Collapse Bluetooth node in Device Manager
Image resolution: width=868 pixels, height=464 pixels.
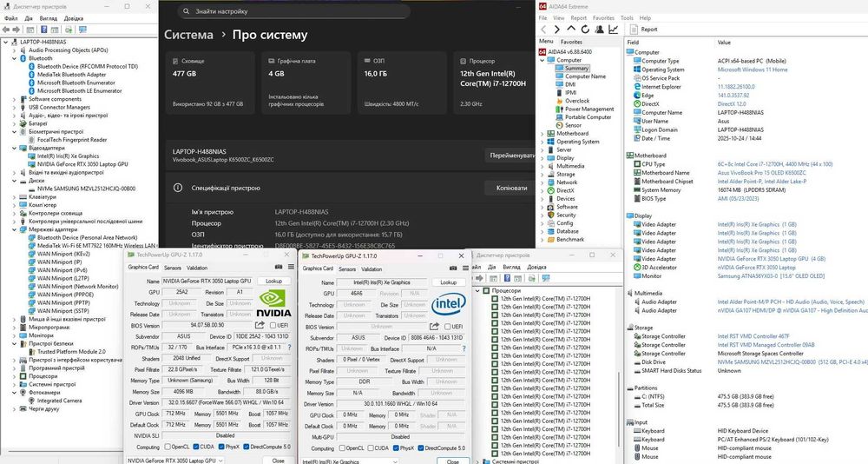pos(15,58)
